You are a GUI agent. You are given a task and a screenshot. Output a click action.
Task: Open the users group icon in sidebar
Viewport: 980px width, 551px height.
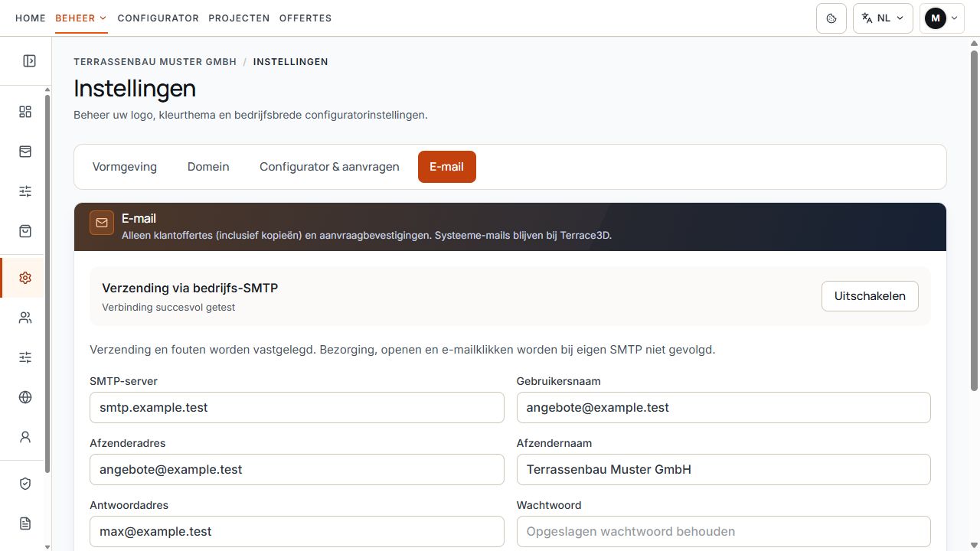pos(25,318)
